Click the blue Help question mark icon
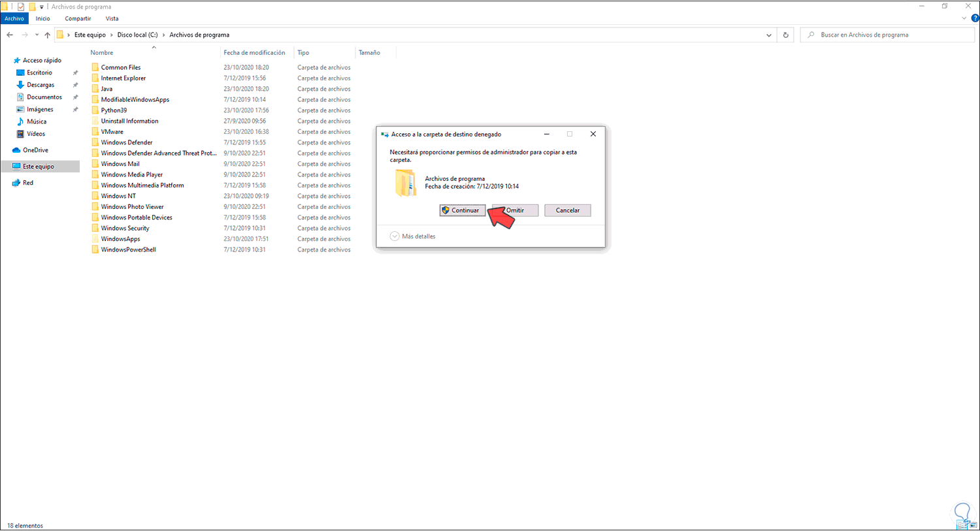The width and height of the screenshot is (980, 531). [975, 18]
